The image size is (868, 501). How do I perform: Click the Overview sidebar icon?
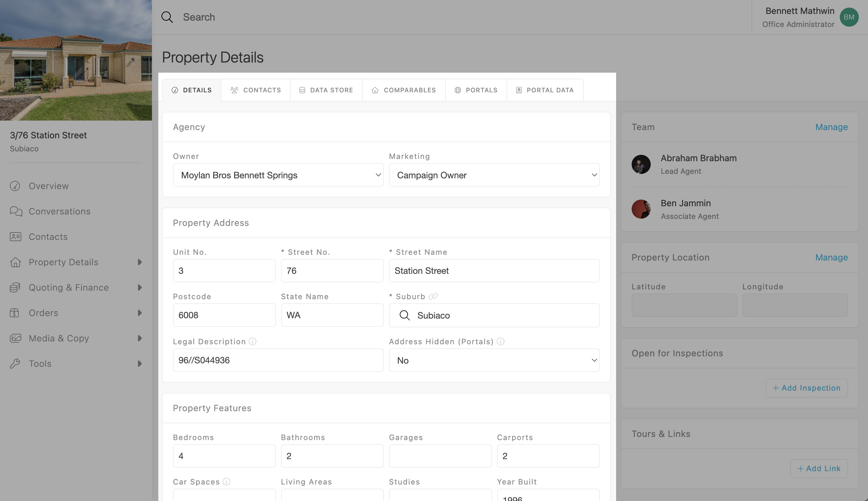[x=15, y=186]
